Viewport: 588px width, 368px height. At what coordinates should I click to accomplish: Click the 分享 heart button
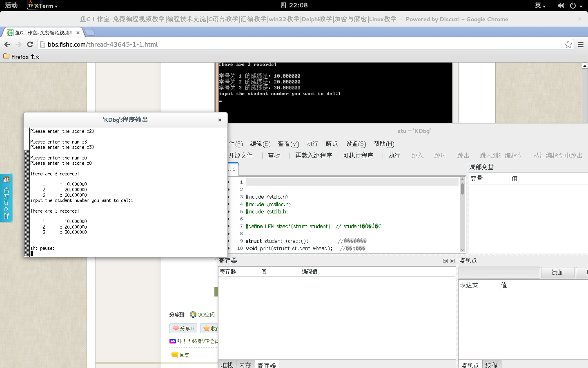tap(183, 328)
